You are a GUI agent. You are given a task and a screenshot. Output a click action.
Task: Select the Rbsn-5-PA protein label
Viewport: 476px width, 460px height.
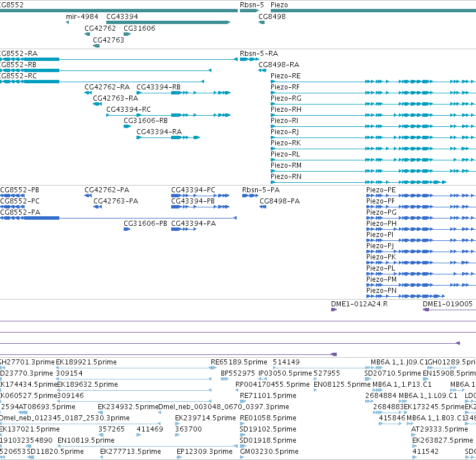261,190
